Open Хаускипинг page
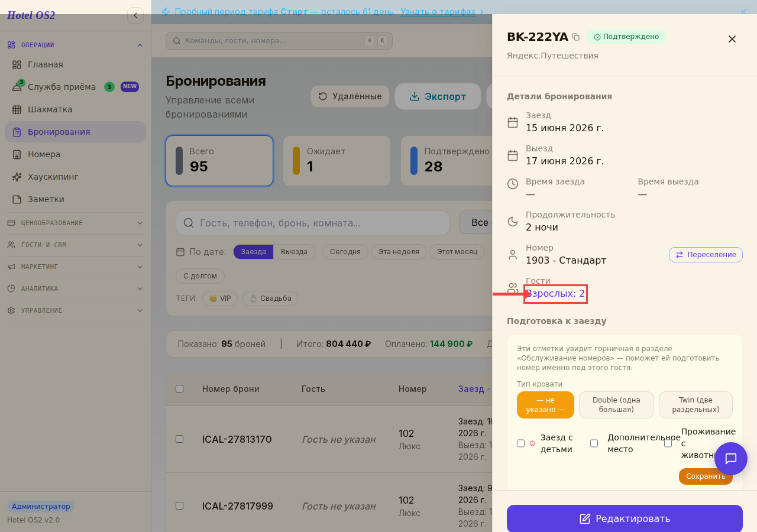 coord(75,177)
